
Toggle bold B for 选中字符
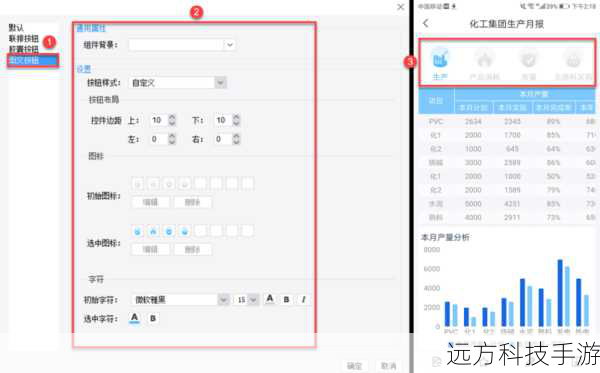click(153, 318)
